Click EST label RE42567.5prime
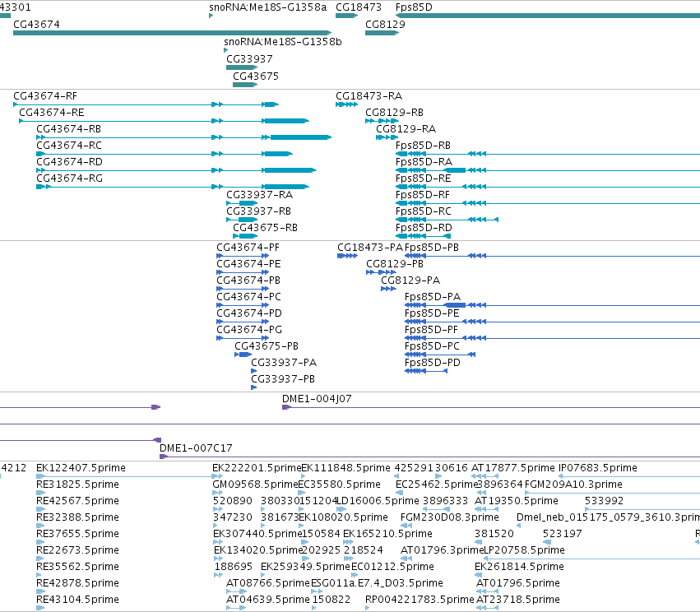 (x=77, y=501)
